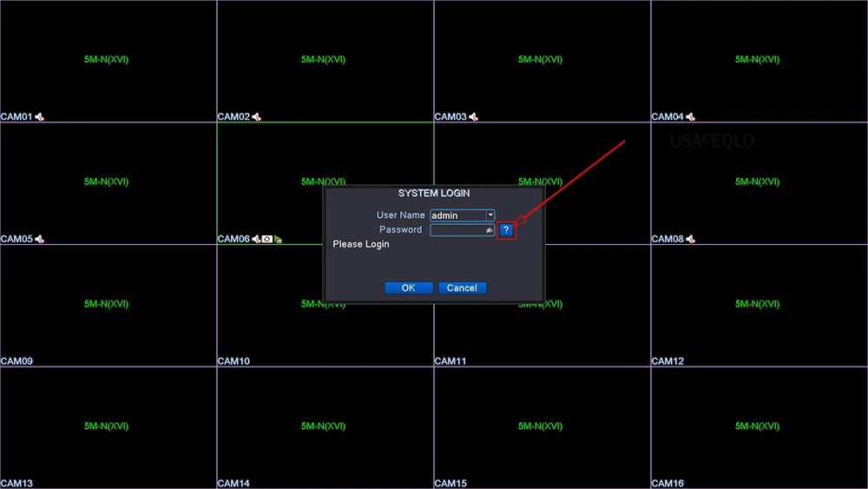Click 5M-N(XVI) text in CAM16 tile
The width and height of the screenshot is (868, 489).
pos(757,426)
